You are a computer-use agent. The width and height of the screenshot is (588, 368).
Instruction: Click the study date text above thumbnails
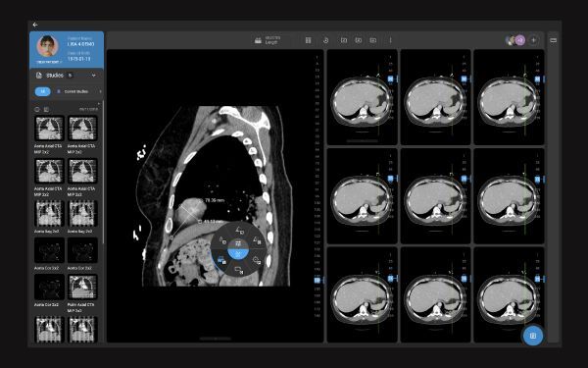(x=88, y=110)
